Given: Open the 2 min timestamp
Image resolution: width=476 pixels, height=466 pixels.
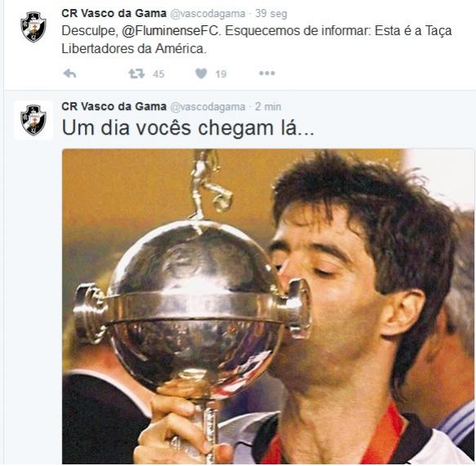Looking at the screenshot, I should [268, 107].
